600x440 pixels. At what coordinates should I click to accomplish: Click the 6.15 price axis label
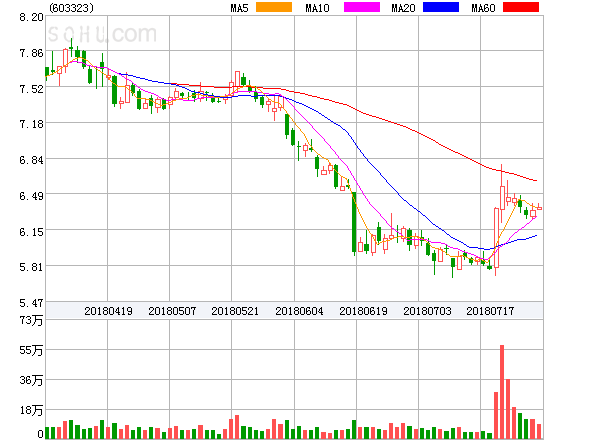click(x=31, y=232)
